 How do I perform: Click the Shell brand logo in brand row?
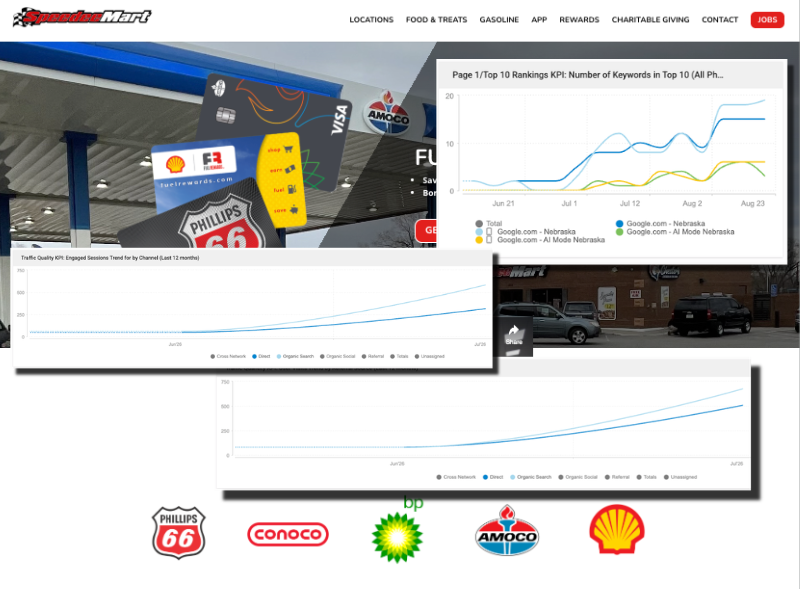(617, 529)
